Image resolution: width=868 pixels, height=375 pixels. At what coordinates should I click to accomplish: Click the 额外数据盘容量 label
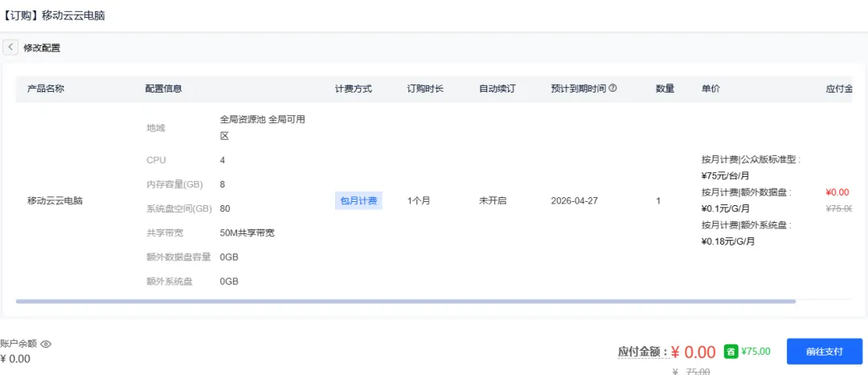click(x=178, y=257)
